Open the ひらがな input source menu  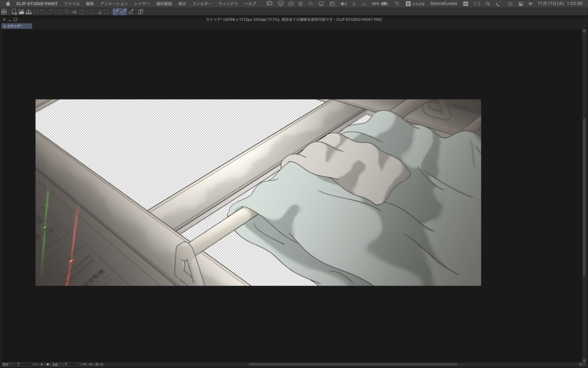tap(416, 3)
